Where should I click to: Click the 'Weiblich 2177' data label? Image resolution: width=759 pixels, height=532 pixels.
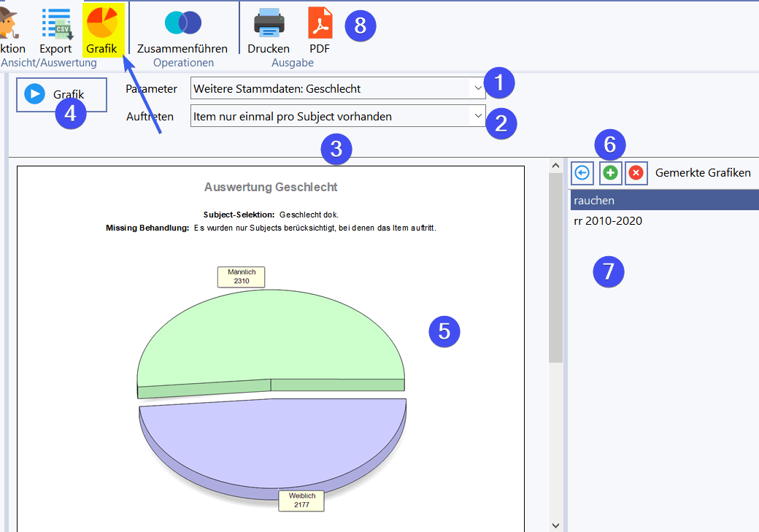pos(301,501)
